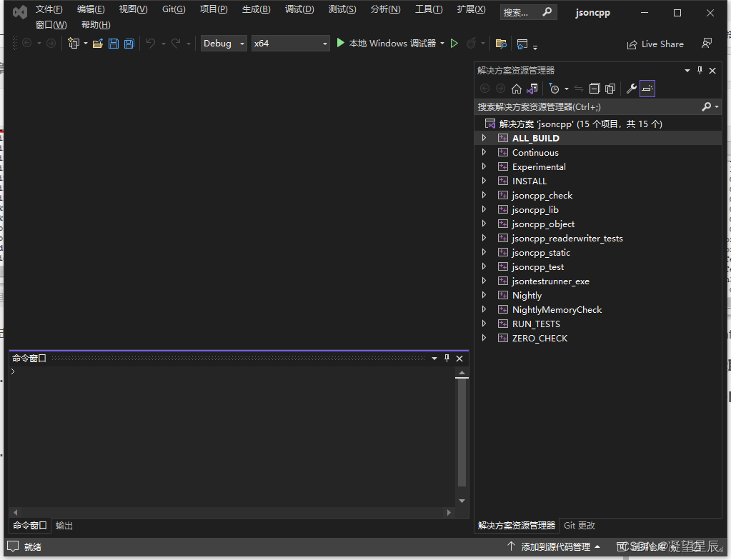Click the Save All icon
The width and height of the screenshot is (731, 560).
click(129, 44)
